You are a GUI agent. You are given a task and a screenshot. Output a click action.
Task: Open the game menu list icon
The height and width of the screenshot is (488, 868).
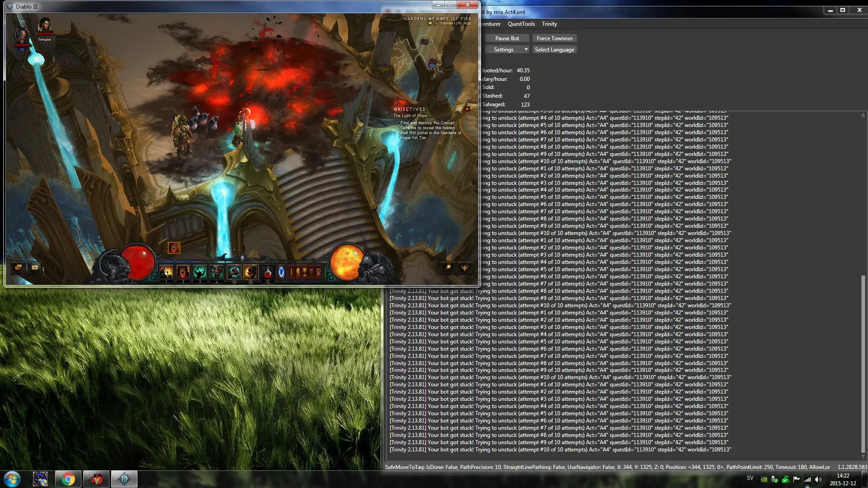(x=318, y=272)
